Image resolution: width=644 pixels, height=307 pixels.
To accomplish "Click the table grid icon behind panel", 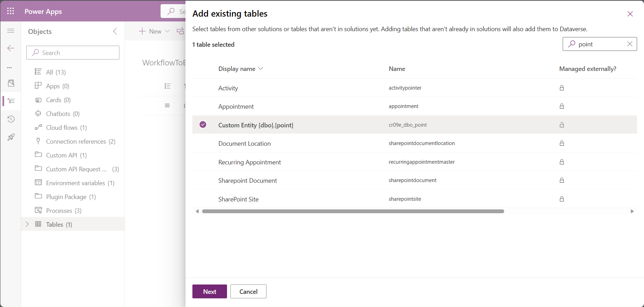I will point(167,105).
